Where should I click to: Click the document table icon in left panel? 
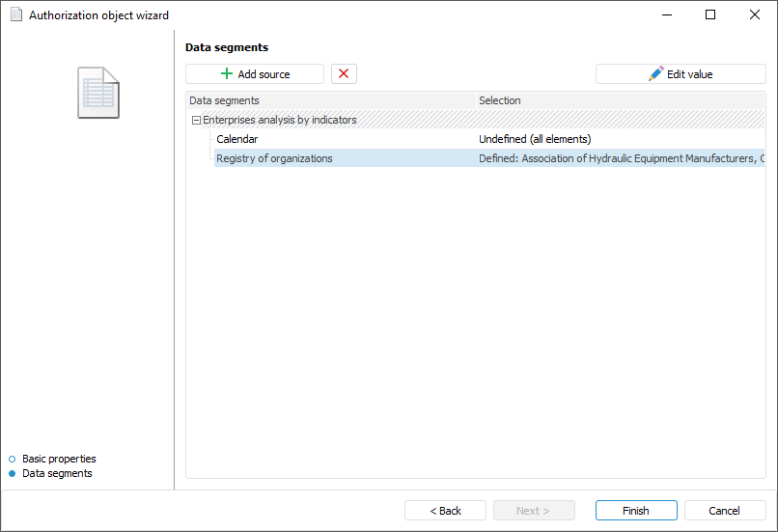pos(98,94)
